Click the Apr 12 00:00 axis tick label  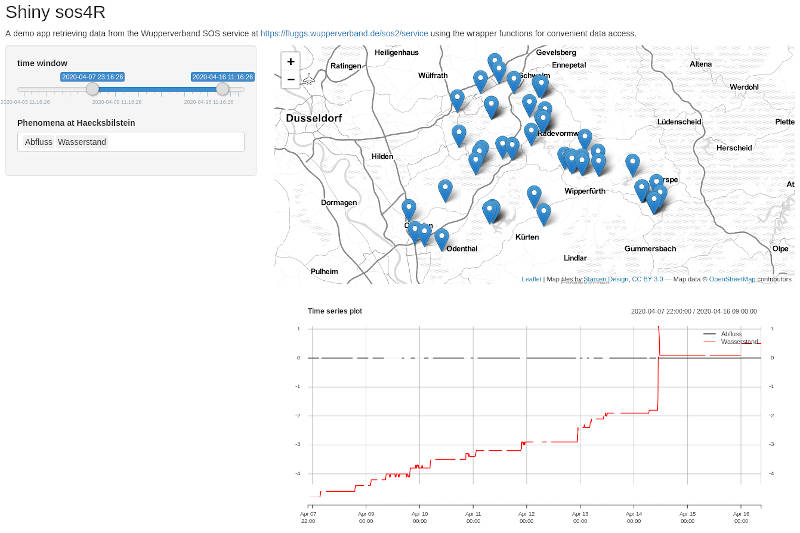527,517
